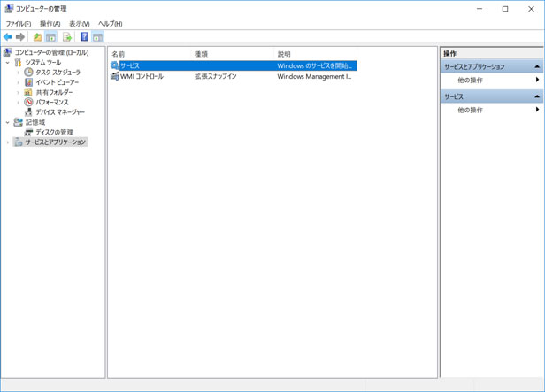Click the イベント ビューアー icon in tree
This screenshot has height=392, width=545.
[28, 82]
